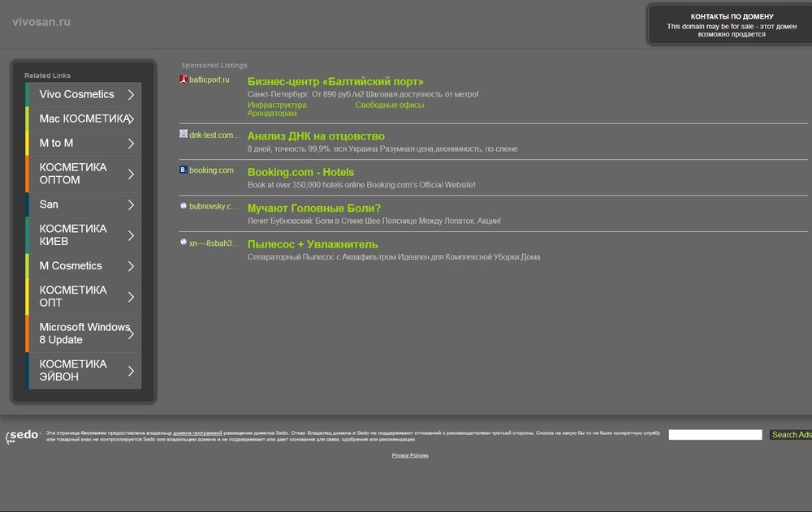Open the КОСМЕТИКА КИЕВ related link

coord(84,235)
